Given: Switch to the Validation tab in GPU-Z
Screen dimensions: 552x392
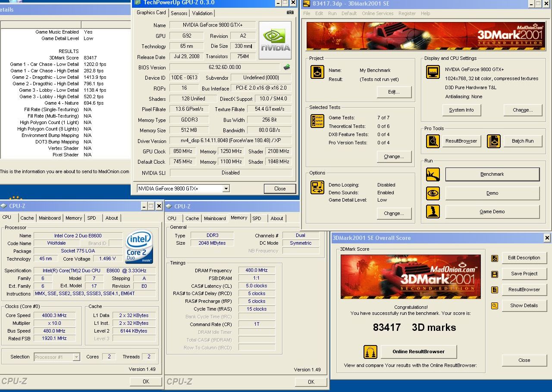Looking at the screenshot, I should coord(202,13).
